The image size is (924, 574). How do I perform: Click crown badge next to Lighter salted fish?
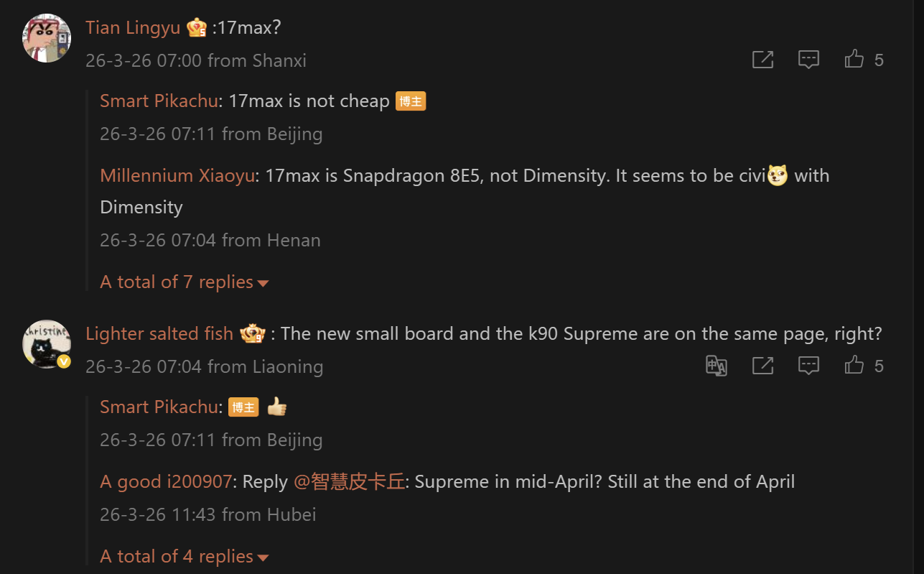[x=253, y=334]
